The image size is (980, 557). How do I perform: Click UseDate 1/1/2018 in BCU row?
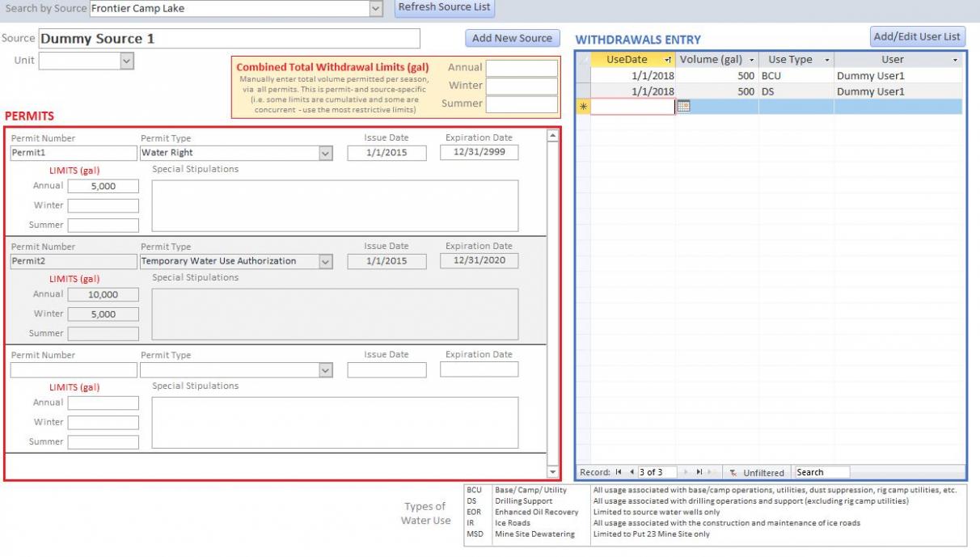click(633, 75)
